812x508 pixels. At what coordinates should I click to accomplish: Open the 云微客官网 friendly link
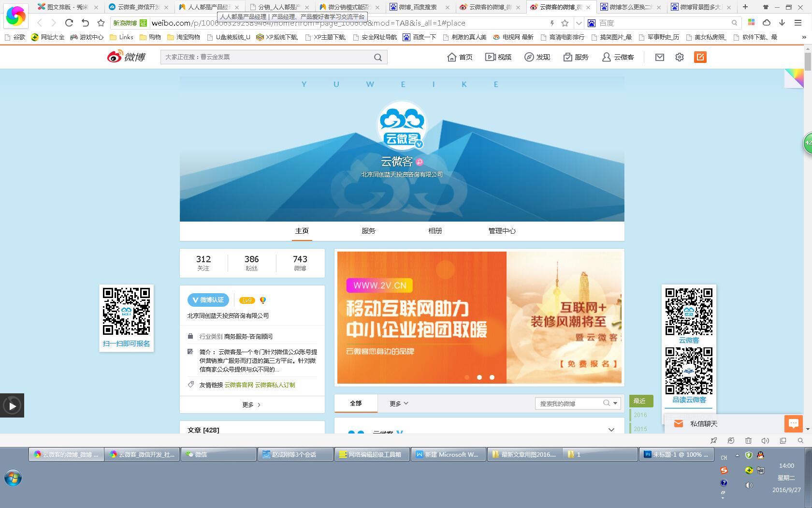pos(239,385)
